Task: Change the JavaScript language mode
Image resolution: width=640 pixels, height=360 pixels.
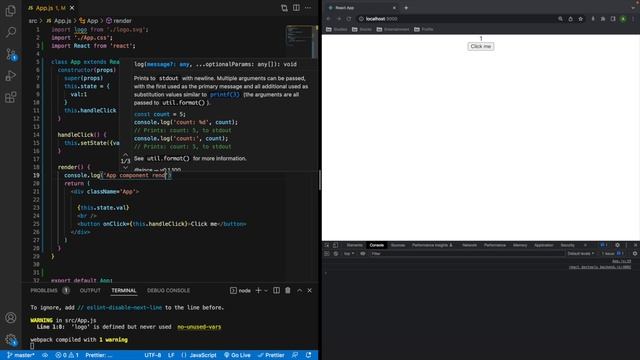Action: point(199,355)
